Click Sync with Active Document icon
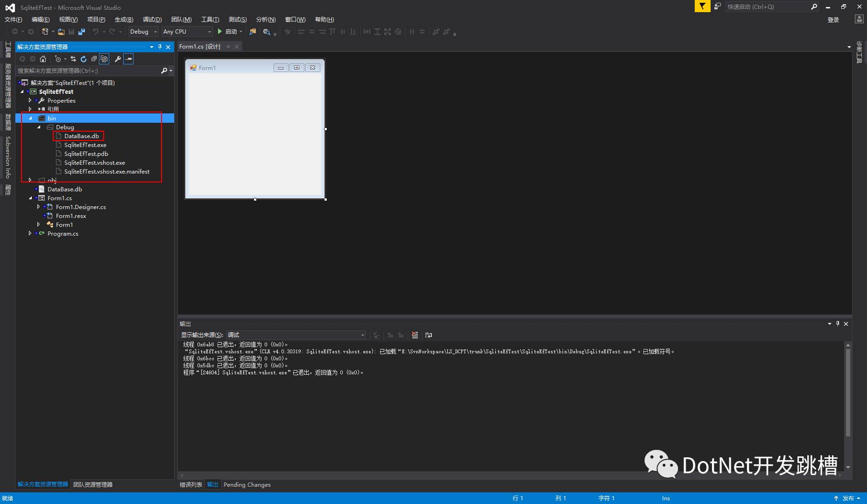 tap(73, 59)
